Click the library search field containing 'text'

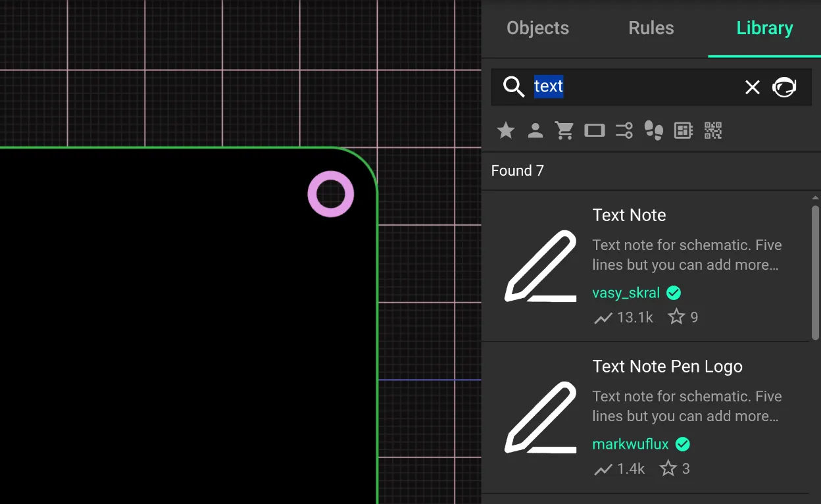coord(651,87)
